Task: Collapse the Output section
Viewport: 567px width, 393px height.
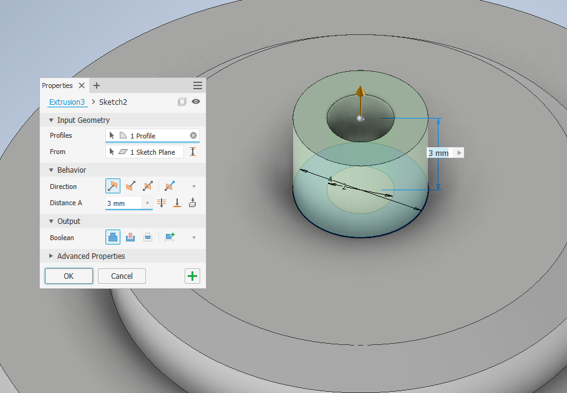Action: [51, 221]
